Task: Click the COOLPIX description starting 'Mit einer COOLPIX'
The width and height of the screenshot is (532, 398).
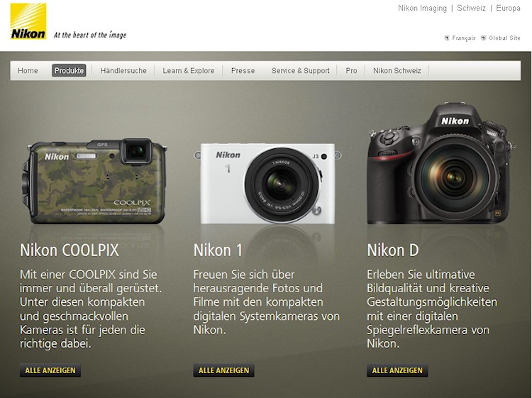Action: click(91, 309)
